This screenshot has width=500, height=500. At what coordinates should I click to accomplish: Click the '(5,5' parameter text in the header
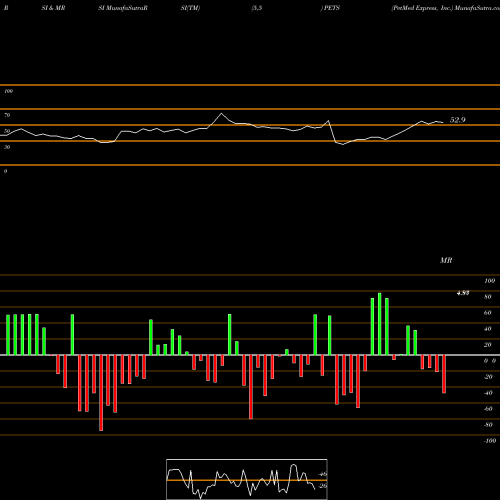[257, 8]
